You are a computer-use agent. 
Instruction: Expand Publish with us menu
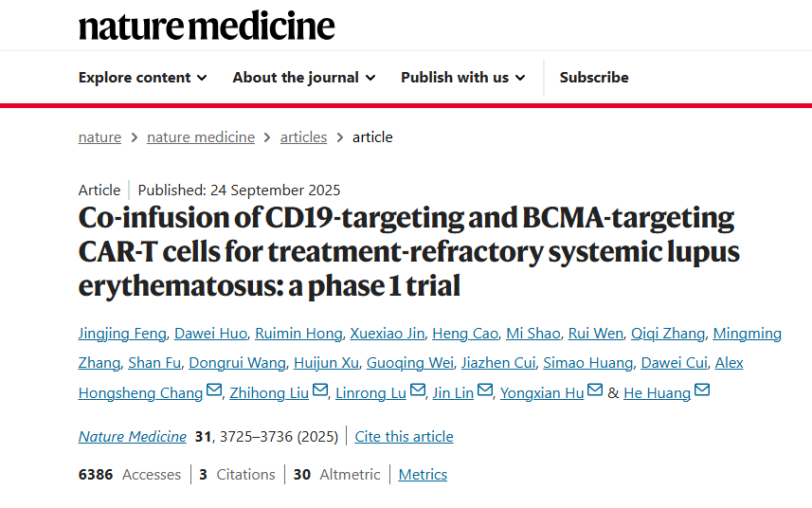click(462, 78)
